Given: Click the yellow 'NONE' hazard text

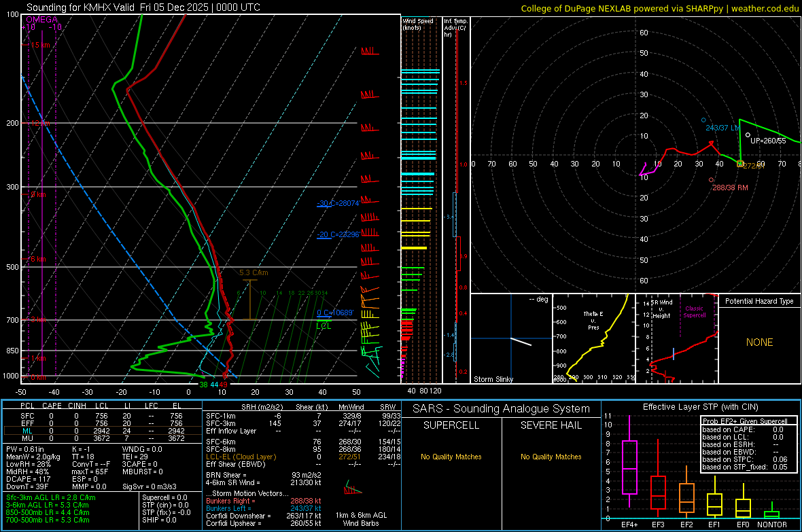Looking at the screenshot, I should point(759,342).
